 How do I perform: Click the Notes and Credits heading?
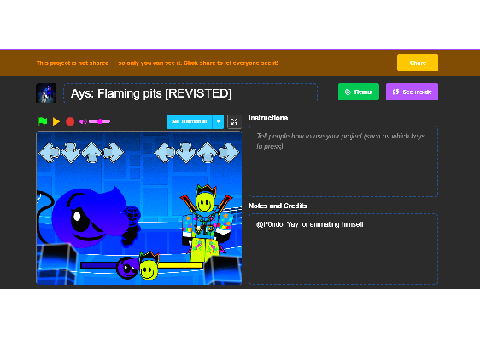278,206
